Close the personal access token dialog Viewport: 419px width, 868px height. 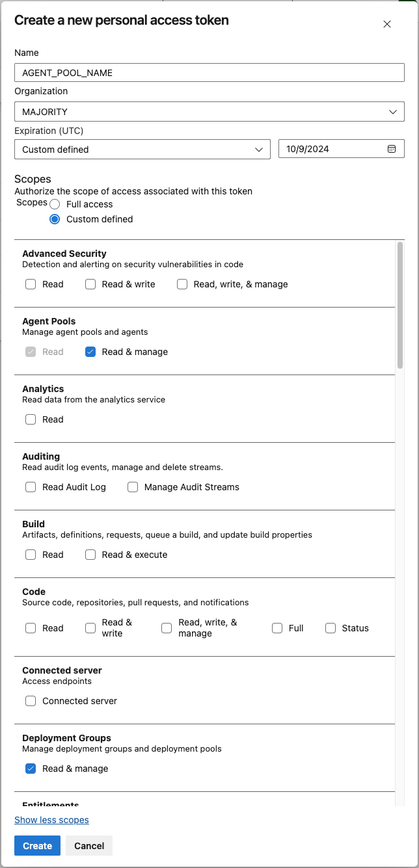[x=387, y=24]
